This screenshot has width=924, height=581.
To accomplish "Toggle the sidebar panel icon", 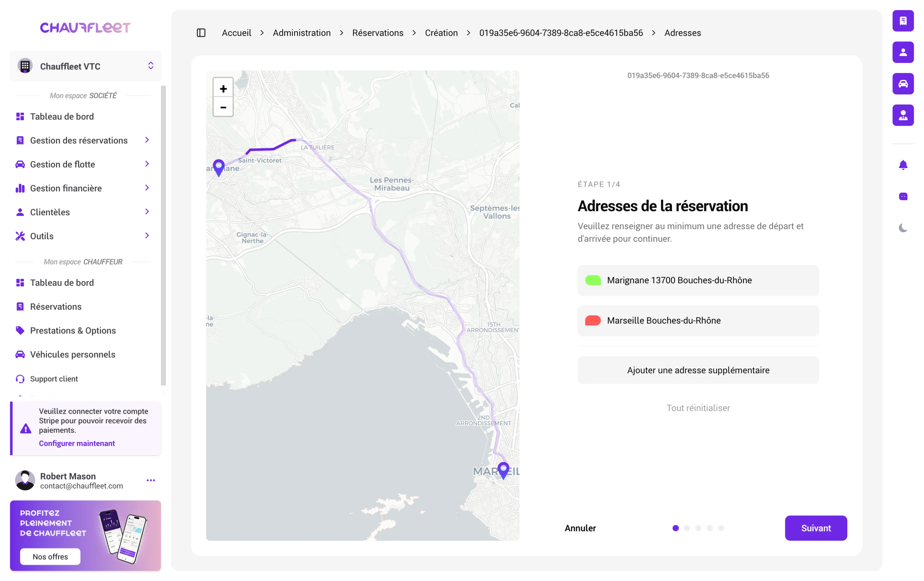I will coord(201,33).
